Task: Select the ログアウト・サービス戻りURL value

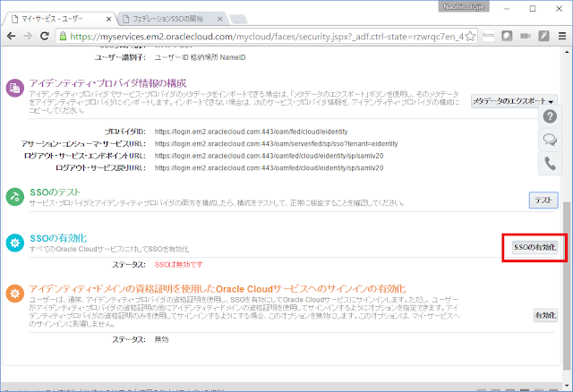Action: 269,167
